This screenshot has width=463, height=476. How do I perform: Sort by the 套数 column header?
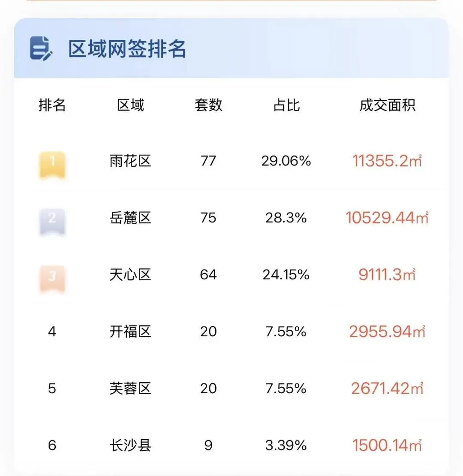point(208,105)
